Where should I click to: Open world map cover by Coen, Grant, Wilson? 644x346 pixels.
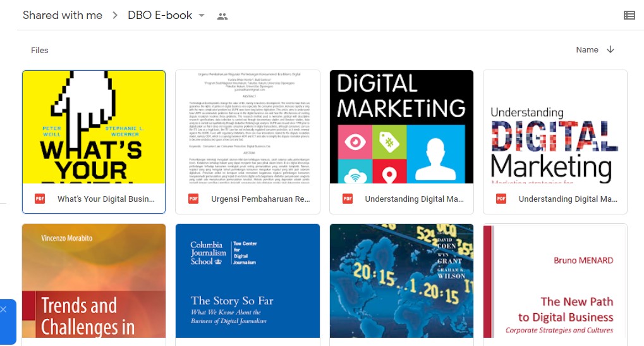click(401, 281)
